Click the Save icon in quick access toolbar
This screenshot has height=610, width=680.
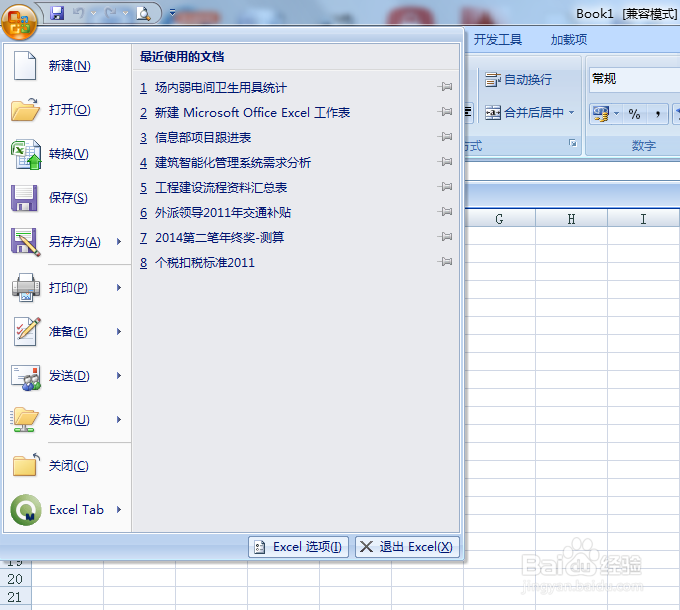click(x=57, y=13)
